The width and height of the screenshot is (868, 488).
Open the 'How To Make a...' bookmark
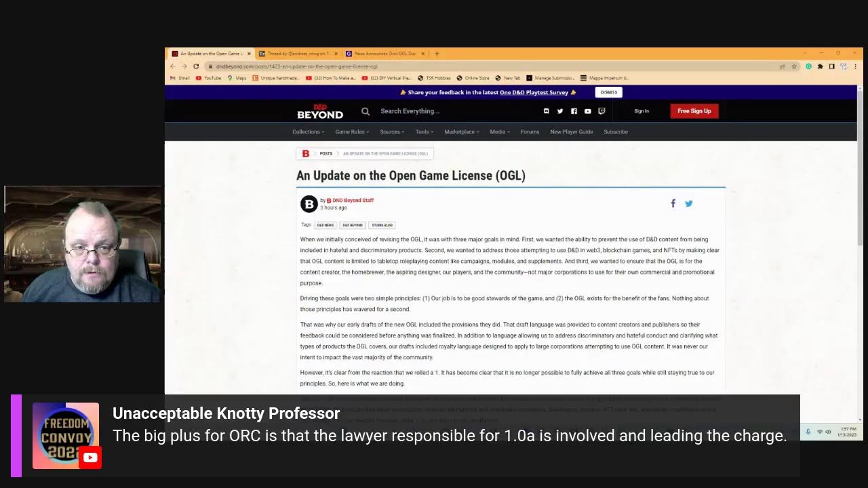pos(331,78)
